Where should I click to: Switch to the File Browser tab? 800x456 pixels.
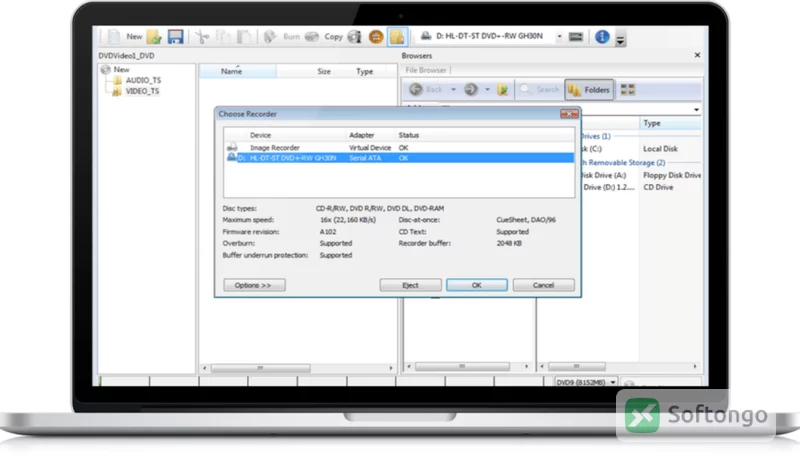[426, 70]
